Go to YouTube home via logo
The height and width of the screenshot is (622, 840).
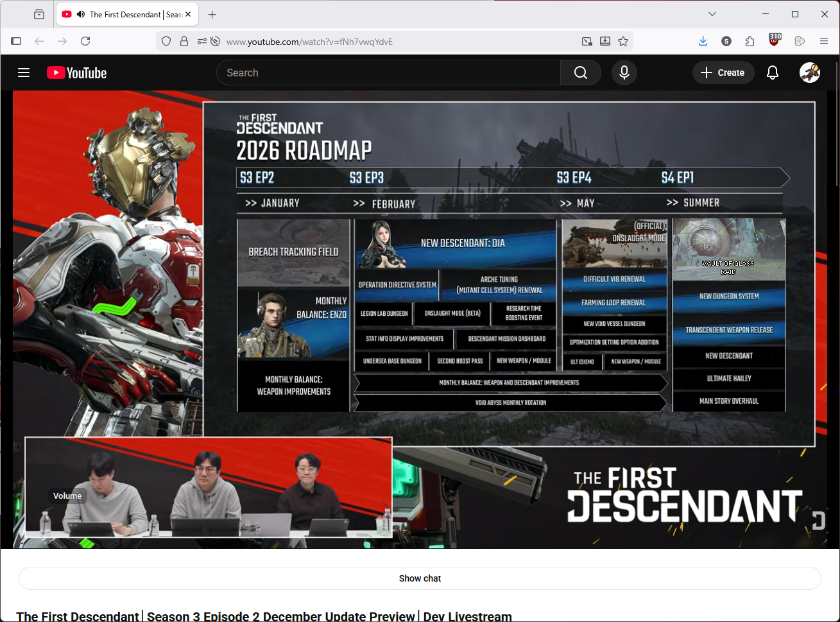(x=77, y=73)
